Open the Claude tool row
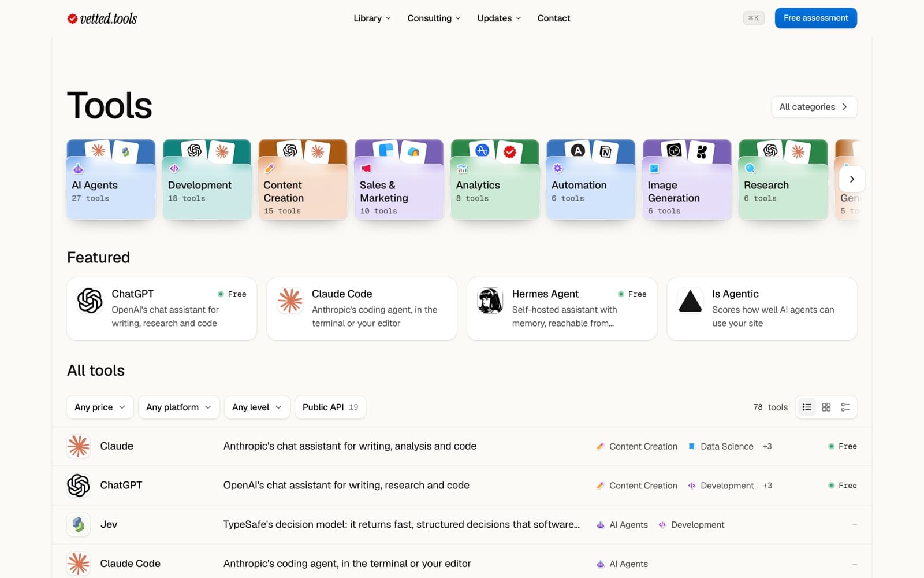 (x=462, y=446)
